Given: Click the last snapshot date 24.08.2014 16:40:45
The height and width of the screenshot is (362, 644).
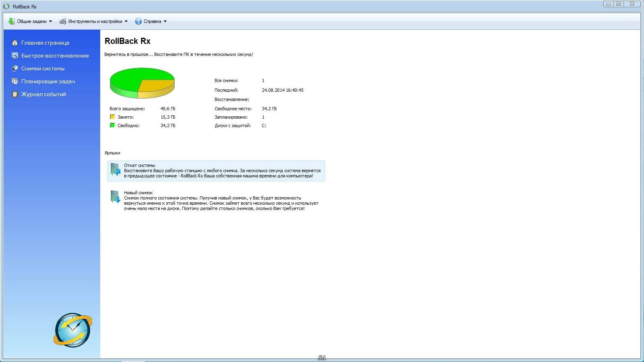Looking at the screenshot, I should (x=283, y=90).
